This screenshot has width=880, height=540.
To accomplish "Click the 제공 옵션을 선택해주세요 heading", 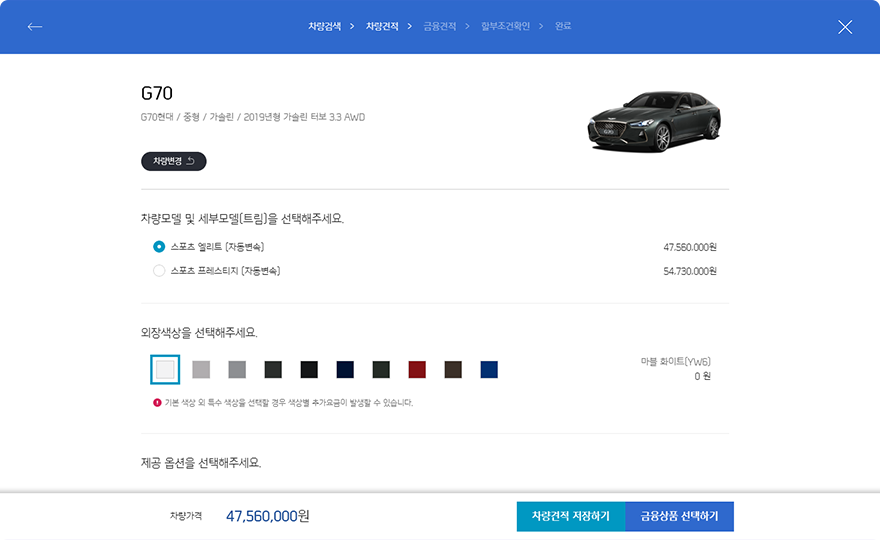I will 201,463.
